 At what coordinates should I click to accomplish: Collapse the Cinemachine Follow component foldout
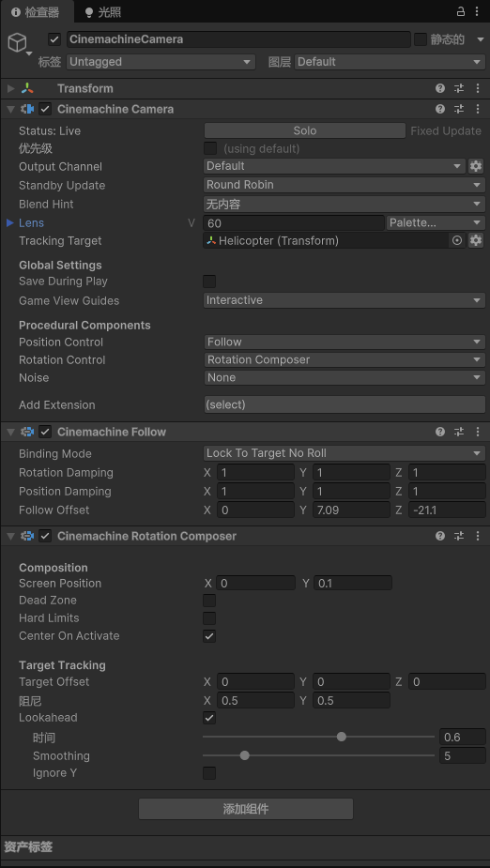pos(10,432)
